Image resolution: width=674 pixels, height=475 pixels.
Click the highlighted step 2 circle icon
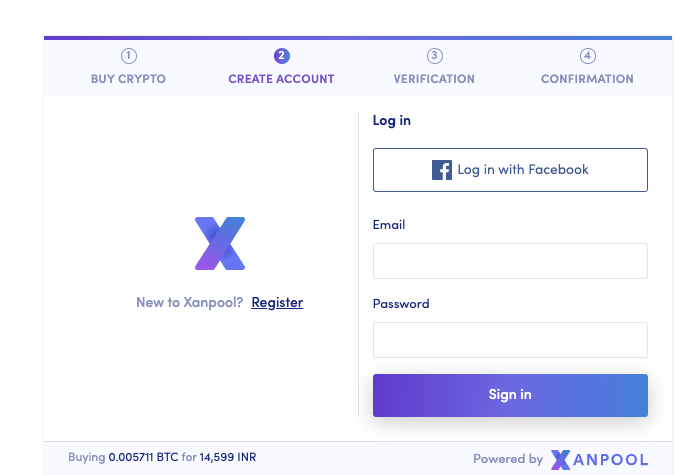(281, 56)
